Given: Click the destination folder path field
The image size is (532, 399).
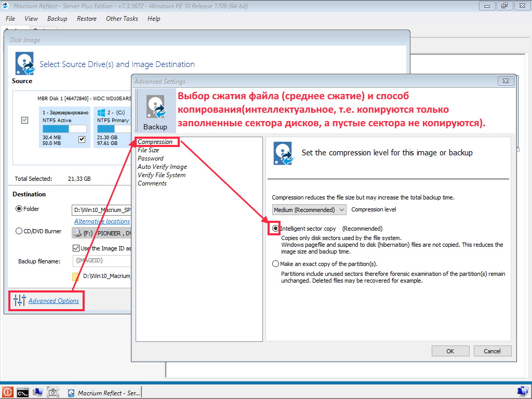Looking at the screenshot, I should (x=101, y=210).
